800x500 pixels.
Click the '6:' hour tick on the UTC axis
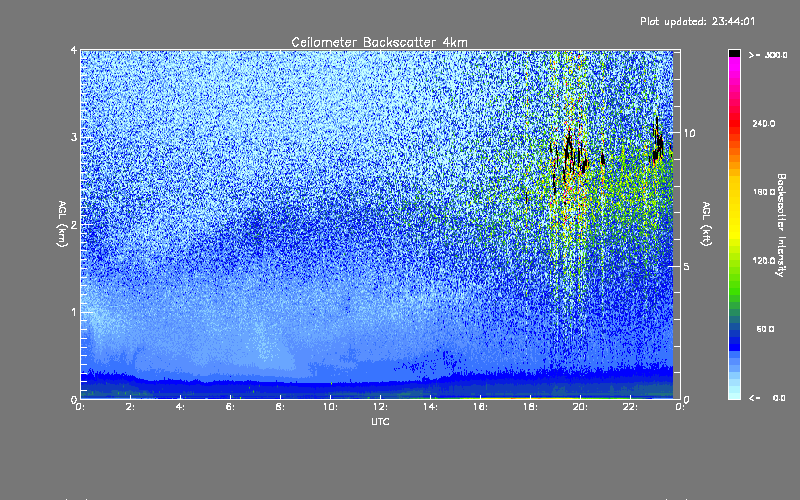[230, 407]
